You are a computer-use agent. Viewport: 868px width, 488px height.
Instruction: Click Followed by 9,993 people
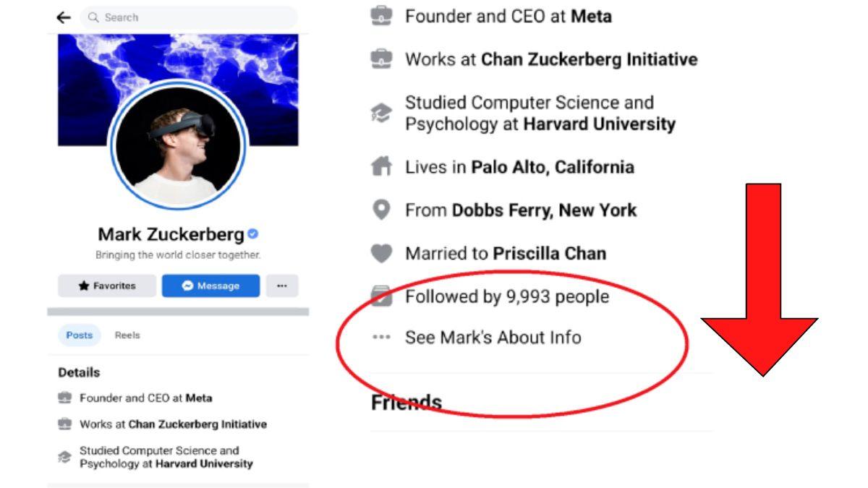pos(507,297)
